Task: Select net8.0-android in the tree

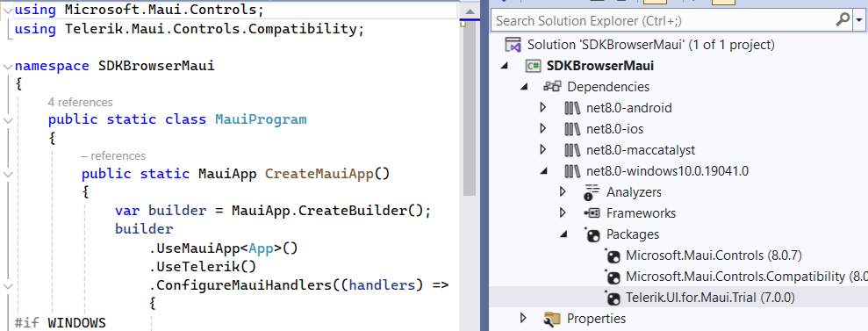Action: pyautogui.click(x=629, y=108)
